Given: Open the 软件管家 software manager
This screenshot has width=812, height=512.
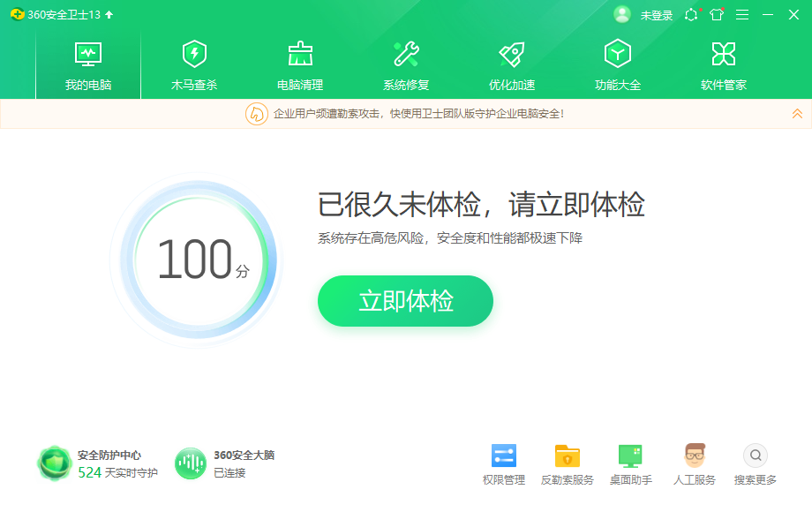Looking at the screenshot, I should pos(722,62).
